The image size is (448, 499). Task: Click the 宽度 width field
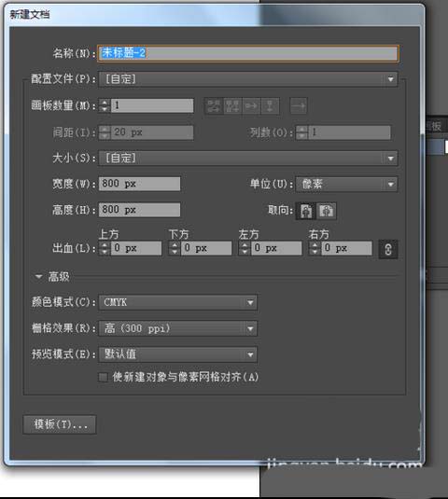click(x=139, y=184)
